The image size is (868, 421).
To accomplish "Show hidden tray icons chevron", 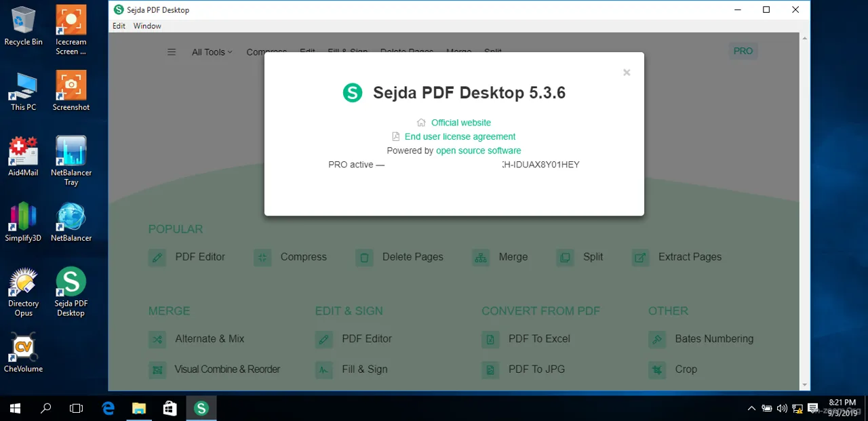I will click(x=751, y=408).
